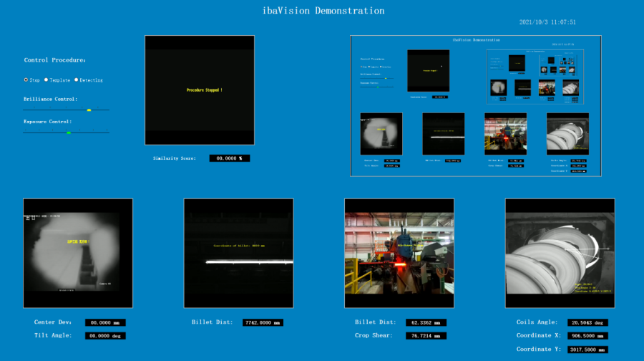
Task: Select the Detecting radio button
Action: (x=77, y=80)
